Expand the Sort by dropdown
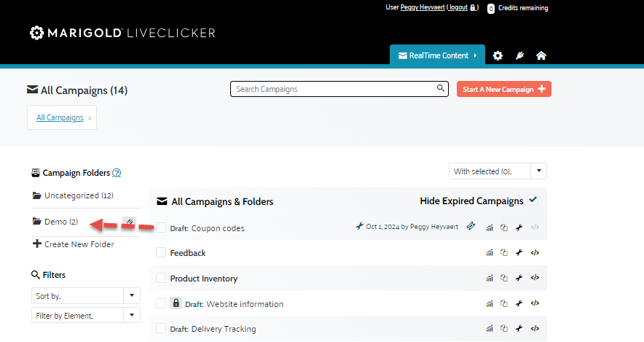The height and width of the screenshot is (342, 644). click(x=85, y=296)
